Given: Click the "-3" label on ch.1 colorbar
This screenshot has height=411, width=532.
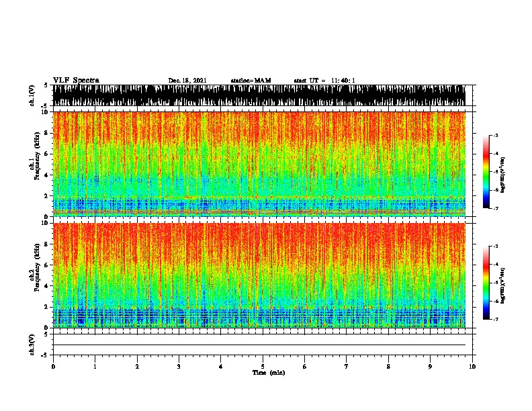Looking at the screenshot, I should tap(496, 136).
